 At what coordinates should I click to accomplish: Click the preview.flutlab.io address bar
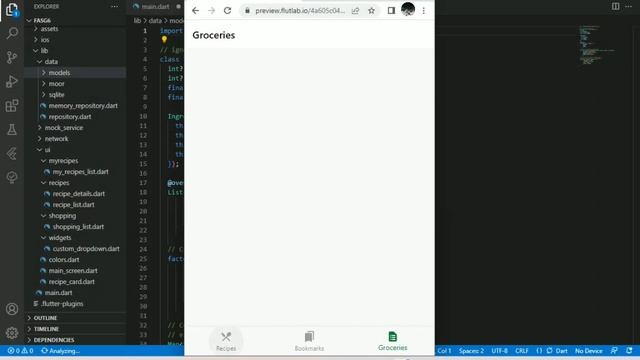point(300,11)
